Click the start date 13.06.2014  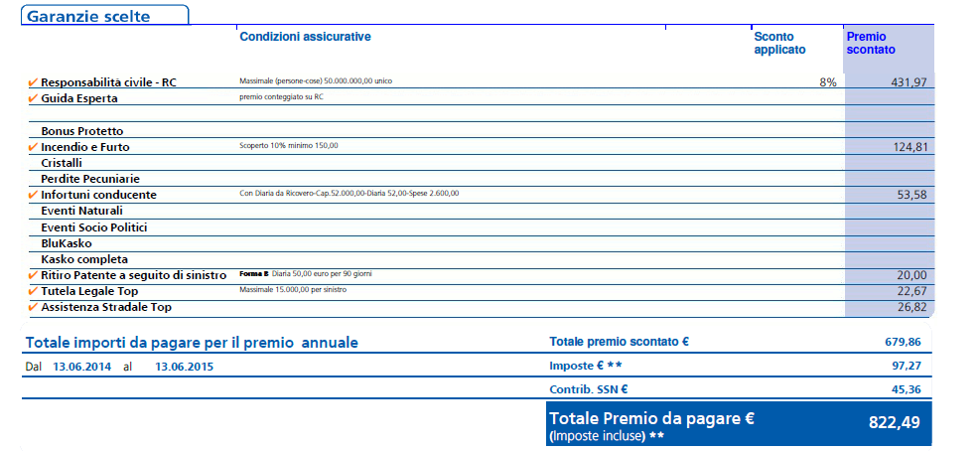82,366
